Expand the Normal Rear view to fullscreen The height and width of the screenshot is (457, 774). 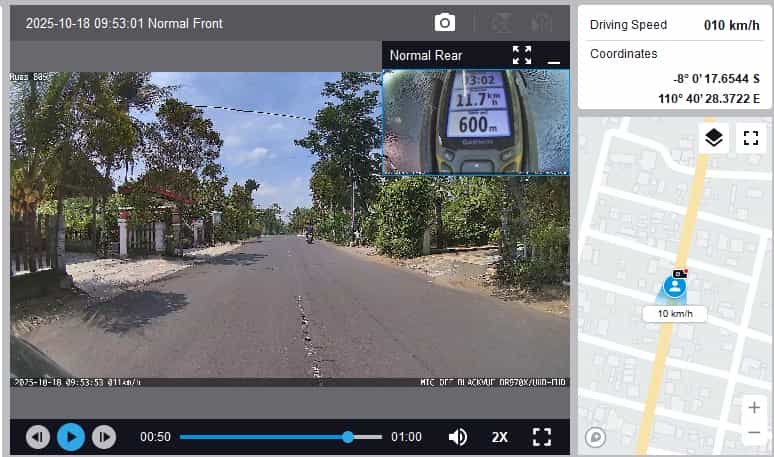pyautogui.click(x=522, y=55)
